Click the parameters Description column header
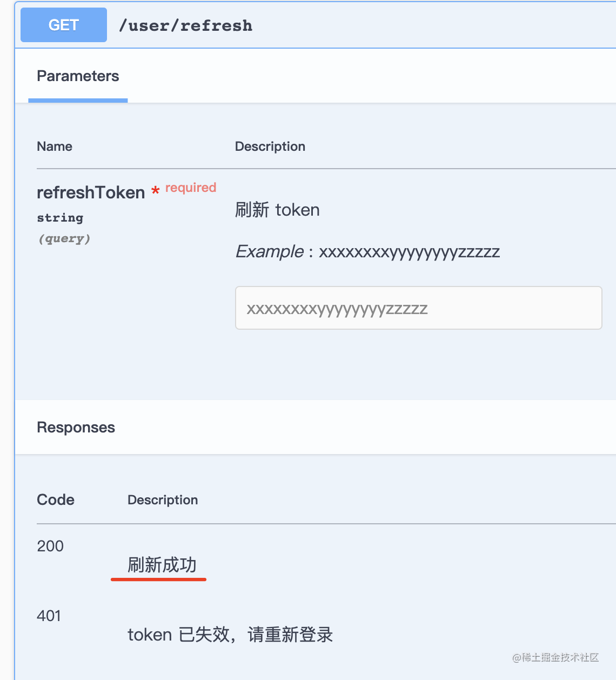616x680 pixels. [x=270, y=146]
